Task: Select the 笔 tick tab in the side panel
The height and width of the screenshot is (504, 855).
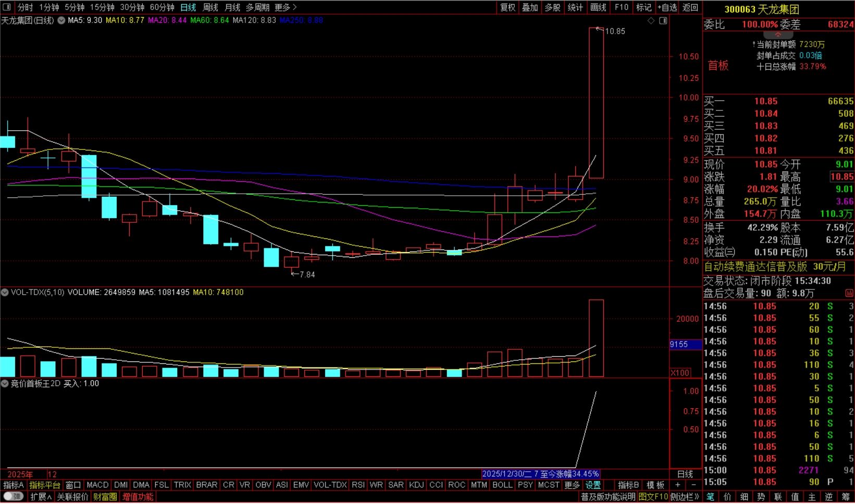Action: coord(710,497)
